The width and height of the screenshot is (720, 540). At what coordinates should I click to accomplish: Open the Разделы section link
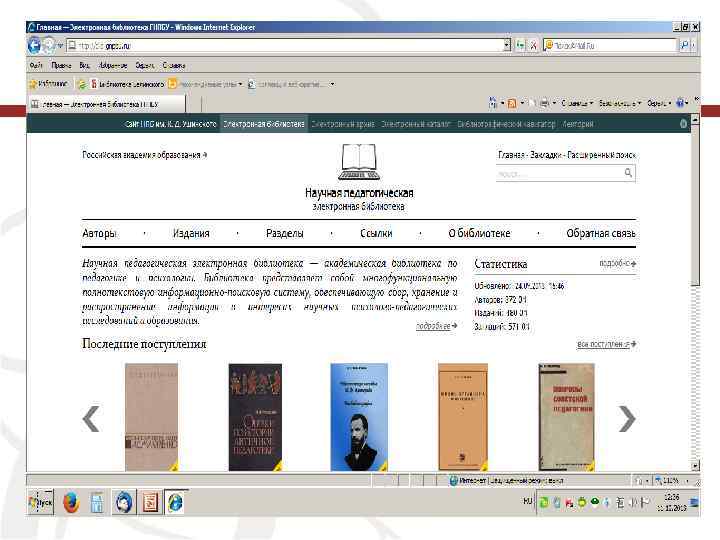pos(285,233)
